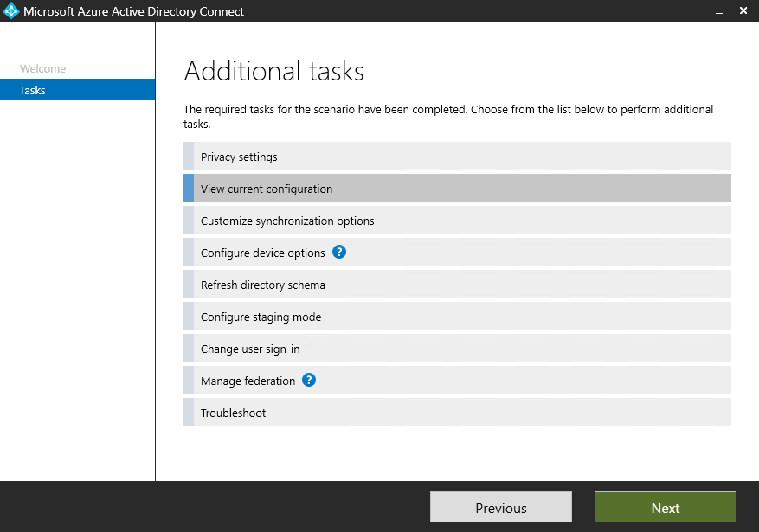Click the Additional tasks page heading
Screen dimensions: 759x532
click(x=273, y=72)
